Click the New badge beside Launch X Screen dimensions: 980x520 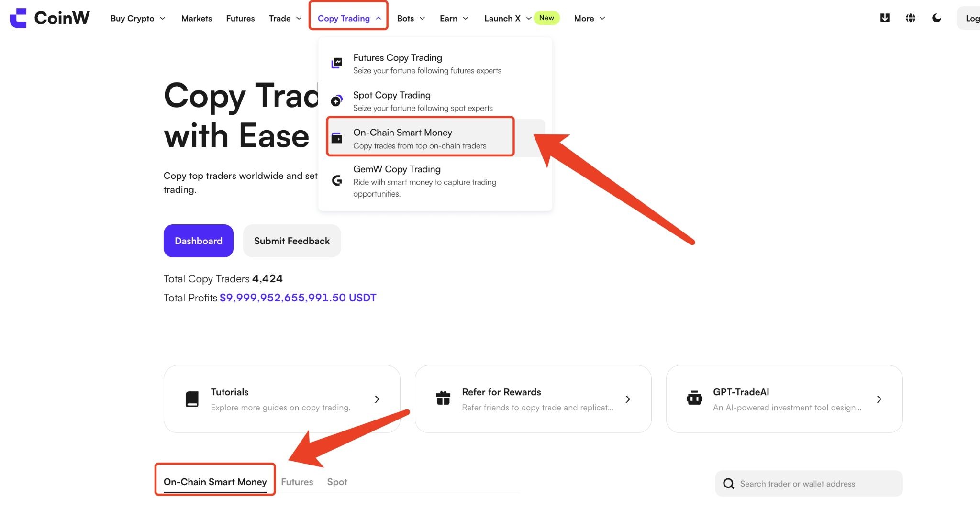click(x=546, y=18)
